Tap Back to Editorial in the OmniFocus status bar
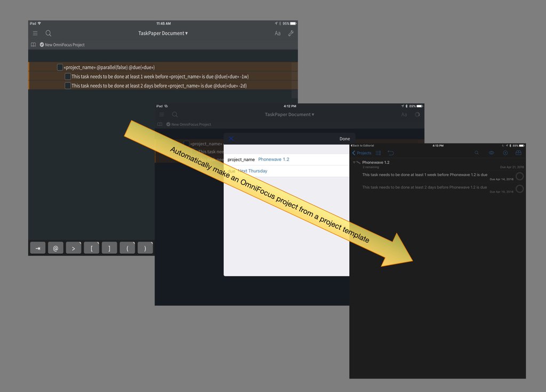This screenshot has height=392, width=546. pyautogui.click(x=363, y=145)
